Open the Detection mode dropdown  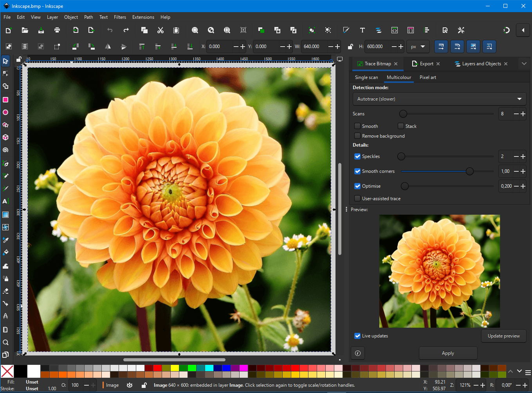(x=439, y=99)
